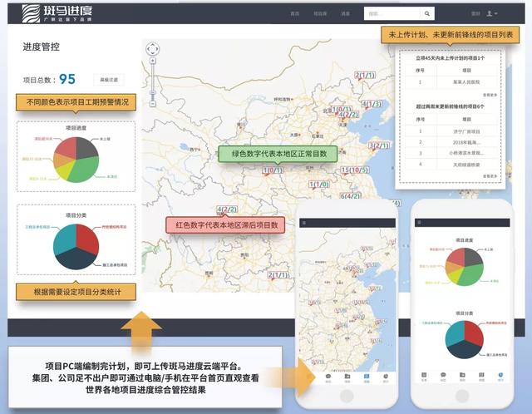
Task: Click the 6(4/2) map marker
Action: point(351,196)
